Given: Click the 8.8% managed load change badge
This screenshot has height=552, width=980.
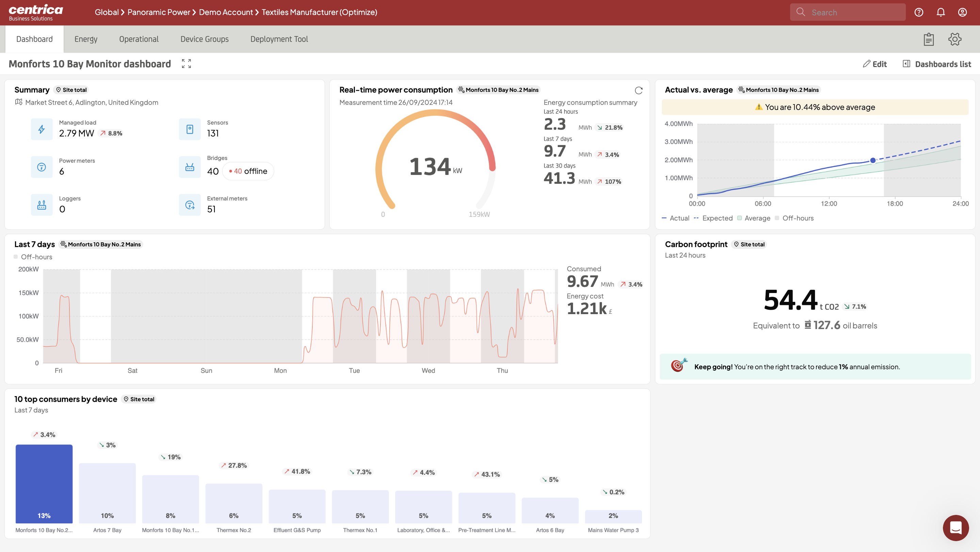Looking at the screenshot, I should pyautogui.click(x=111, y=133).
